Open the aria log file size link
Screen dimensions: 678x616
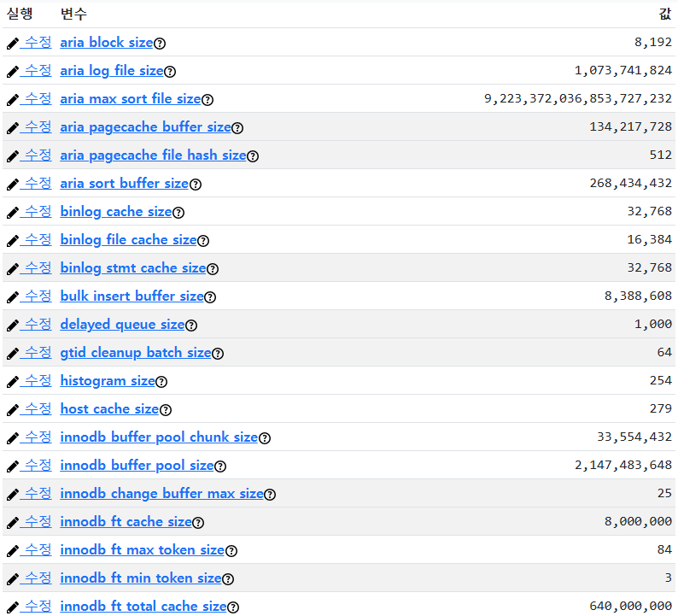112,71
